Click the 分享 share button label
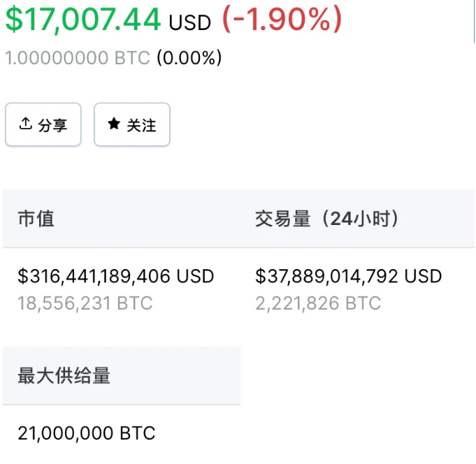 (x=52, y=125)
